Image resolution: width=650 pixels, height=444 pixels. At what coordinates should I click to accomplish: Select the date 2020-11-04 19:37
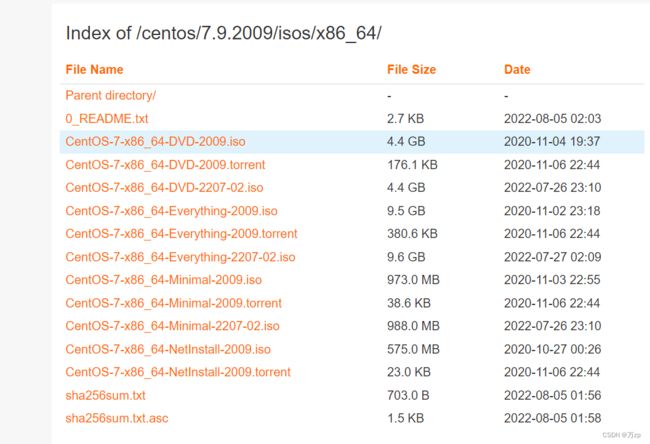[x=552, y=141]
